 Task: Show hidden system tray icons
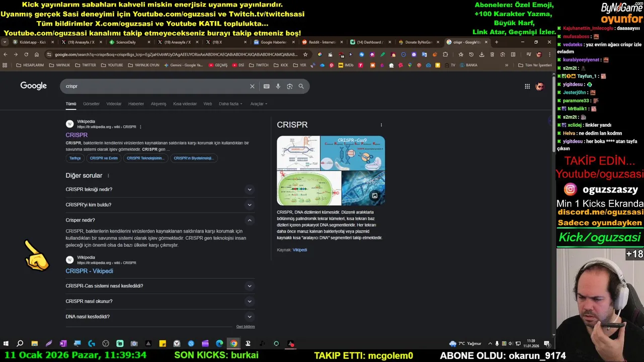490,344
